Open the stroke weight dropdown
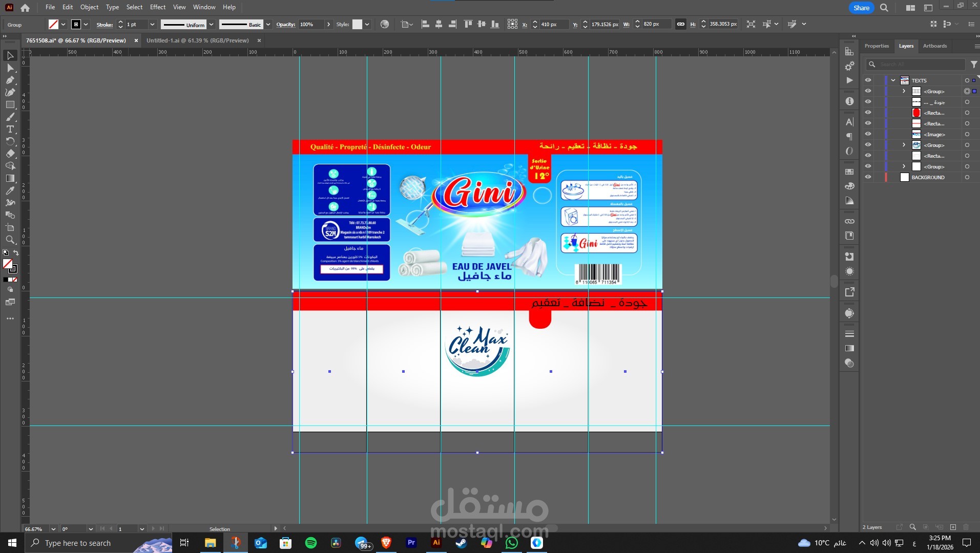Image resolution: width=980 pixels, height=553 pixels. pyautogui.click(x=152, y=24)
